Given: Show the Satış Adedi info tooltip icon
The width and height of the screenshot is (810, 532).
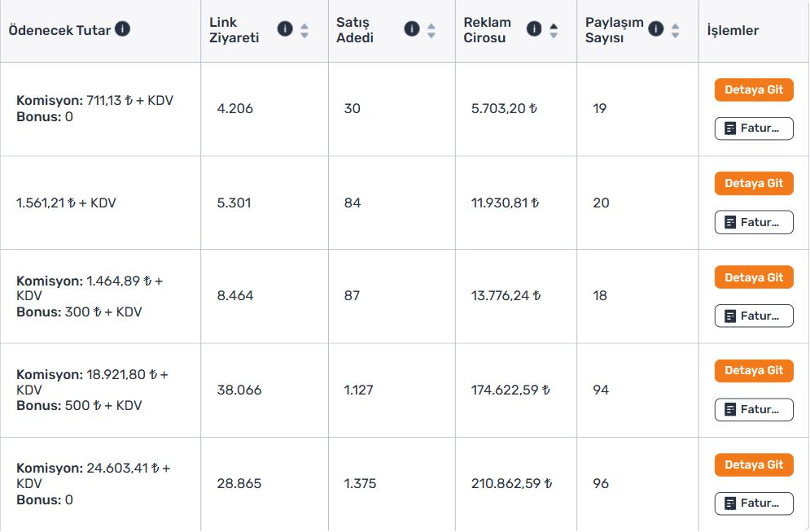Looking at the screenshot, I should tap(412, 29).
